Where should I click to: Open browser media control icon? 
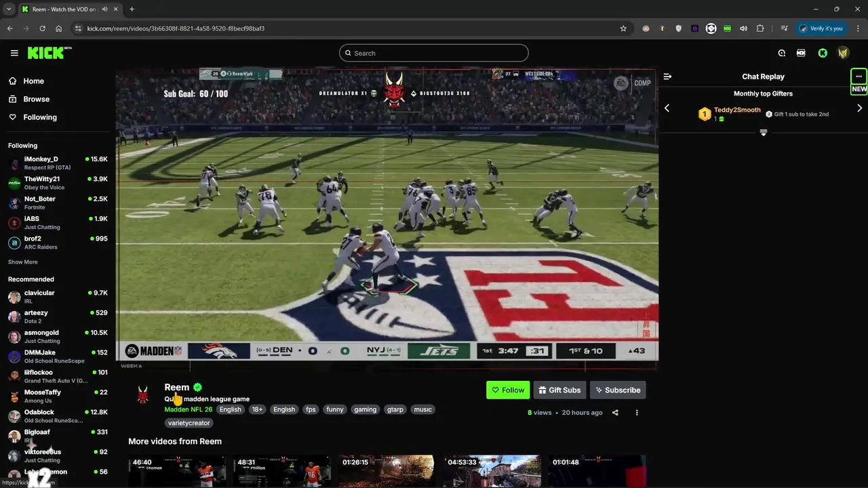point(784,28)
